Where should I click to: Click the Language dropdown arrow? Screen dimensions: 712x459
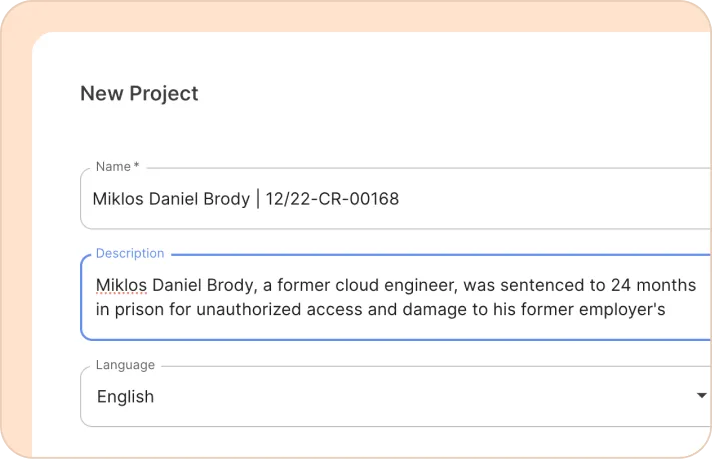[x=701, y=396]
